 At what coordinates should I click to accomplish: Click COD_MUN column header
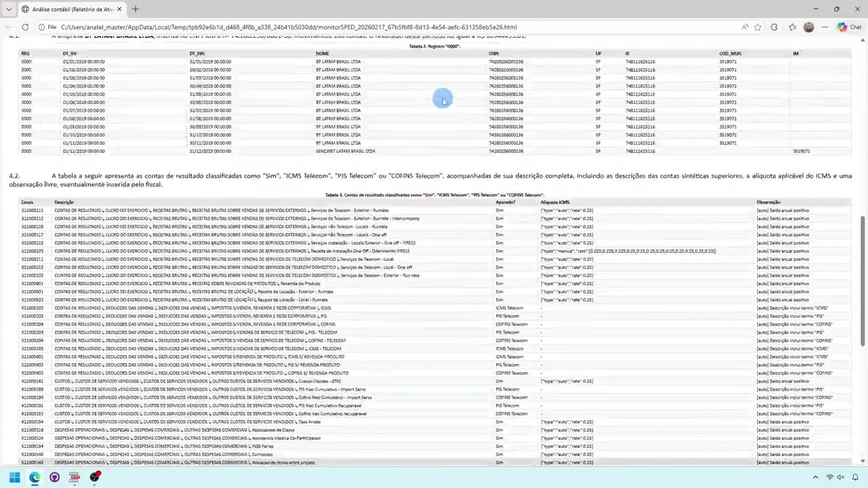[730, 54]
